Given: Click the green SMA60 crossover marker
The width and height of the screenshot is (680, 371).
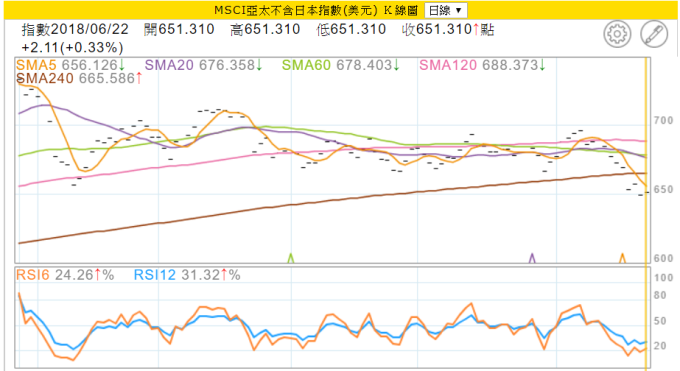Looking at the screenshot, I should click(291, 258).
